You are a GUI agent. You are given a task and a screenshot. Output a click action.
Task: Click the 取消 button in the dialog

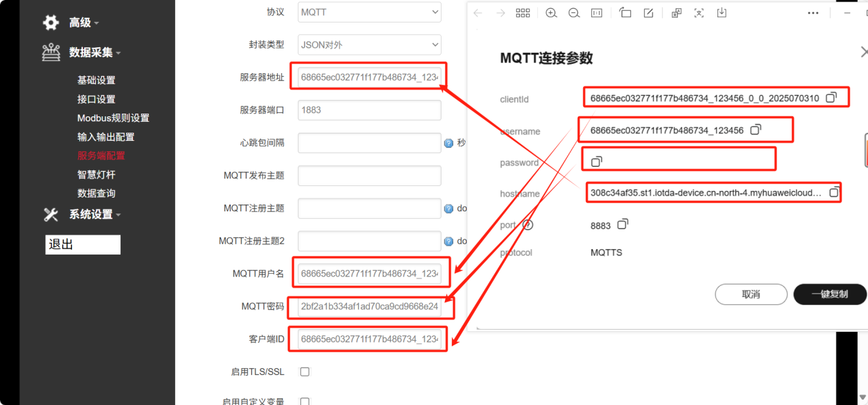751,294
